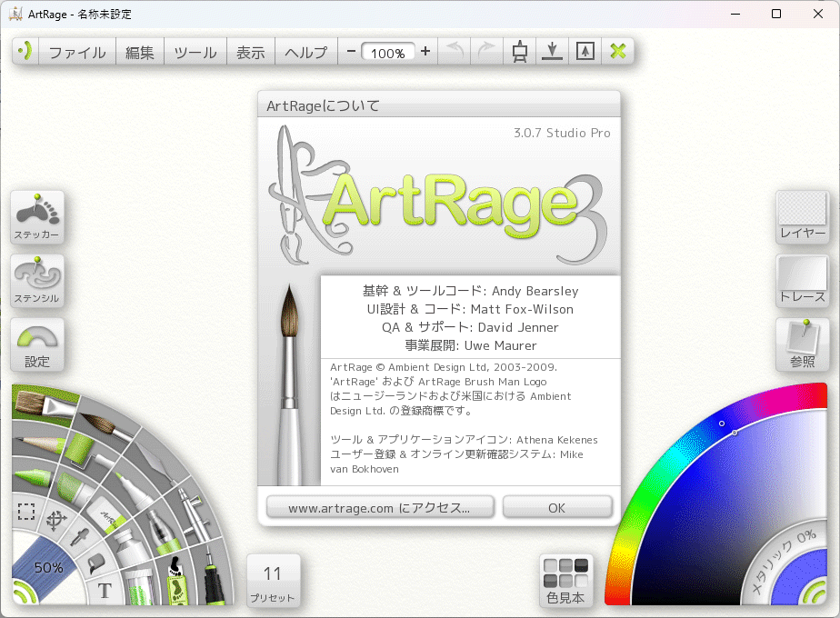Image resolution: width=840 pixels, height=618 pixels.
Task: Open the ヘルプ menu
Action: [305, 52]
